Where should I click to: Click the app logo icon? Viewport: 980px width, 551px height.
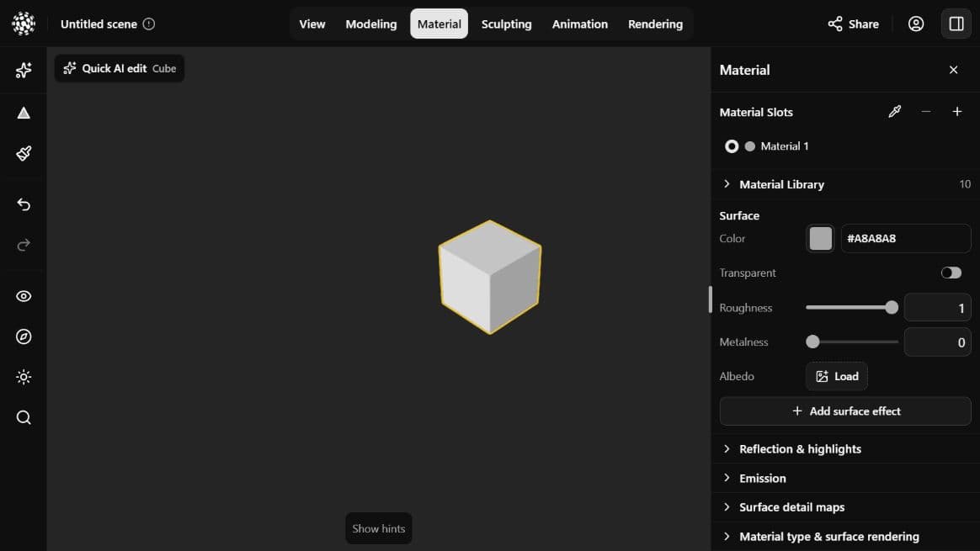(x=23, y=24)
